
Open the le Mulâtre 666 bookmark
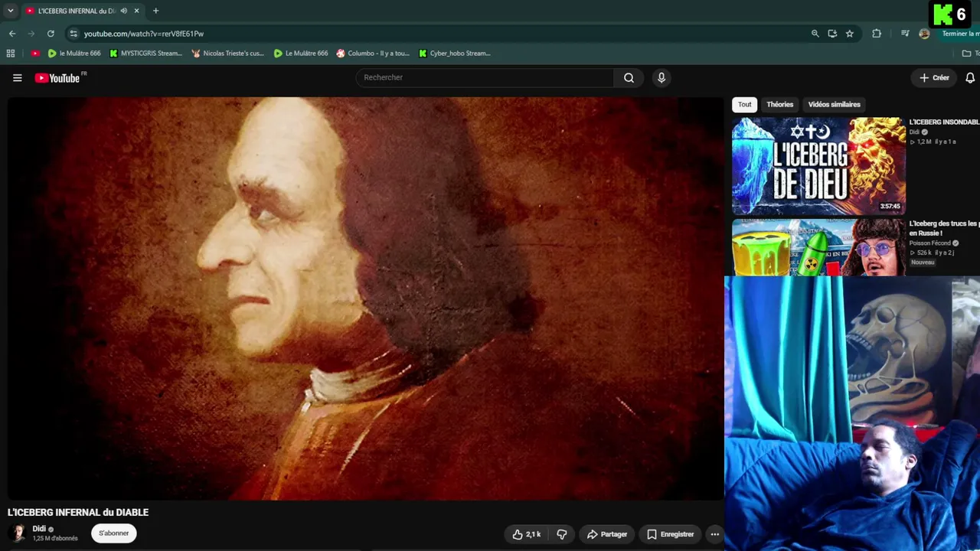(74, 54)
